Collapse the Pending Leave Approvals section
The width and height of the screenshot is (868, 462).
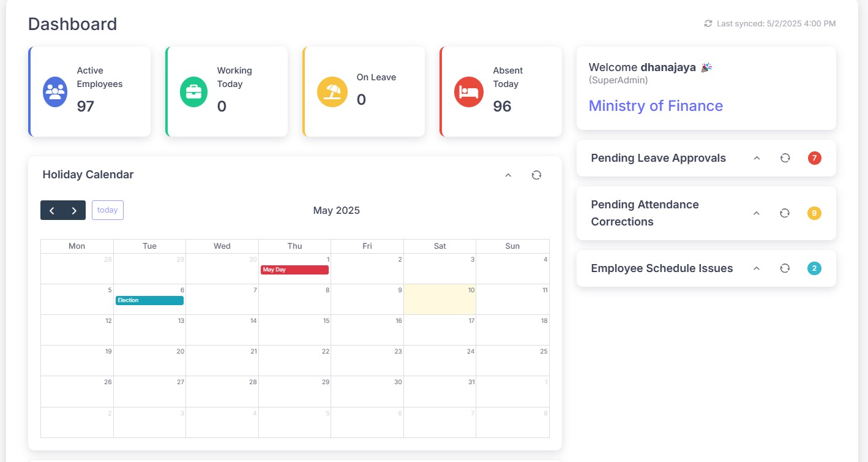[x=756, y=157]
